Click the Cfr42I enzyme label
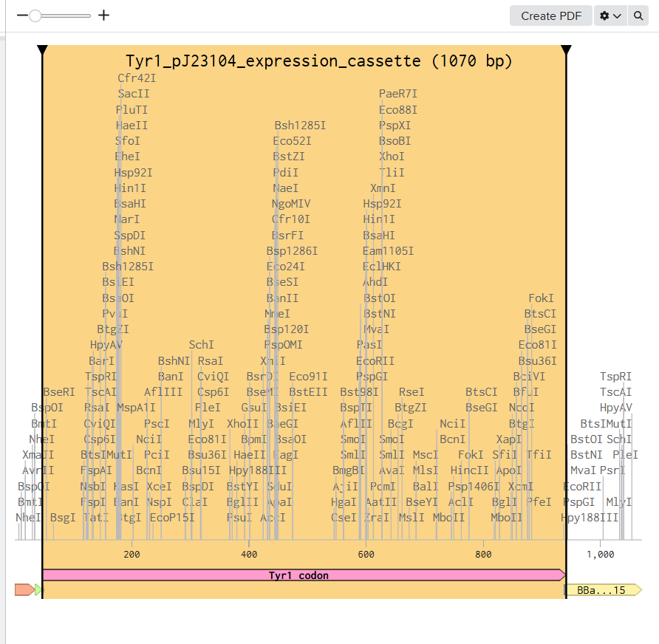The image size is (659, 644). pyautogui.click(x=137, y=78)
